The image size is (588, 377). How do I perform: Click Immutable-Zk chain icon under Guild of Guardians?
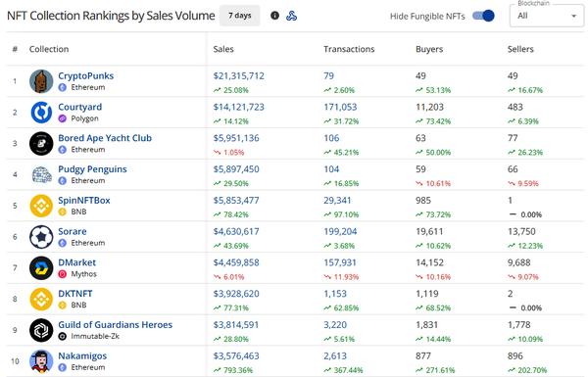pos(63,336)
